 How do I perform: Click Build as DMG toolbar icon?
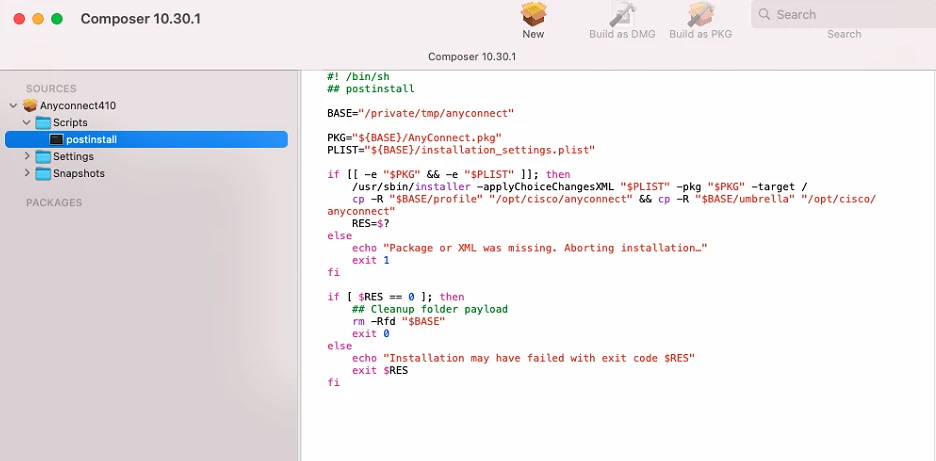622,14
